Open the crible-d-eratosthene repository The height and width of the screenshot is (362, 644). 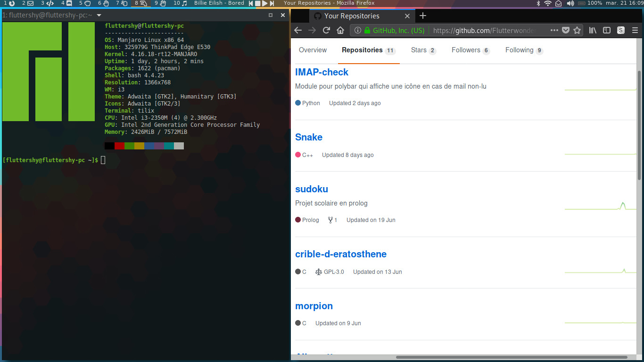click(341, 254)
